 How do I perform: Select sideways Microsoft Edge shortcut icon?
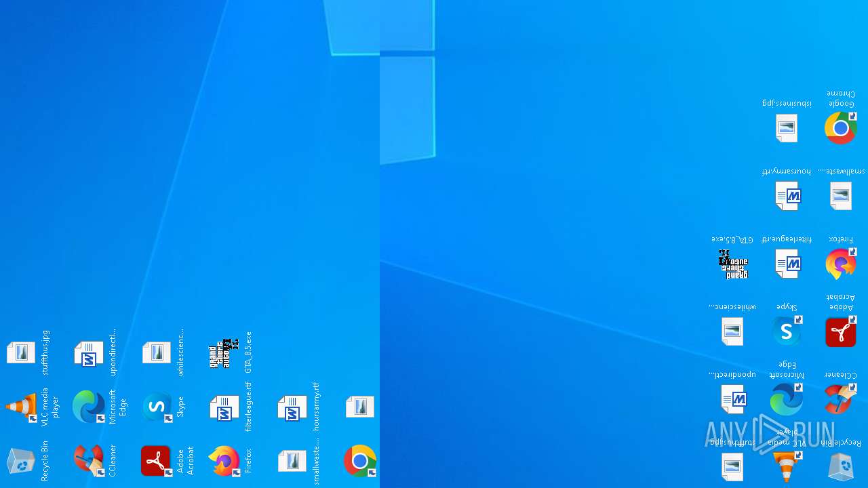coord(89,407)
